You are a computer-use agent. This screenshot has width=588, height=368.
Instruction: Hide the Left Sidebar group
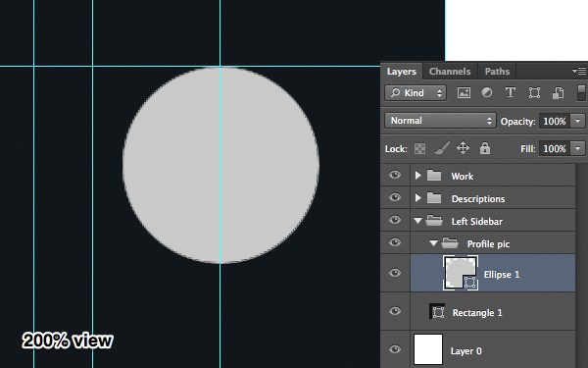coord(395,220)
